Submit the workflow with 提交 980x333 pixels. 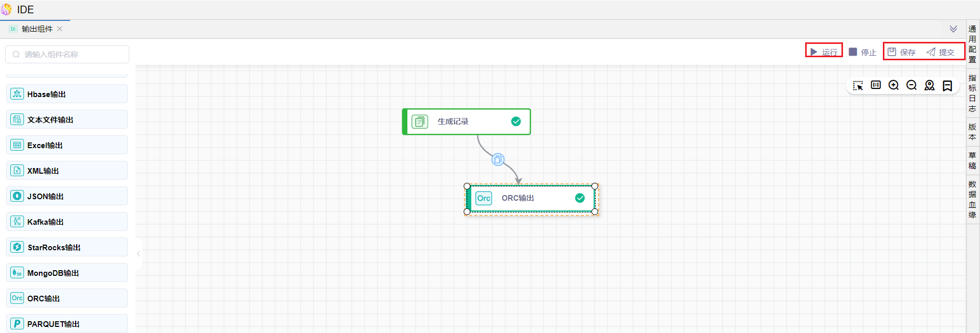point(941,52)
